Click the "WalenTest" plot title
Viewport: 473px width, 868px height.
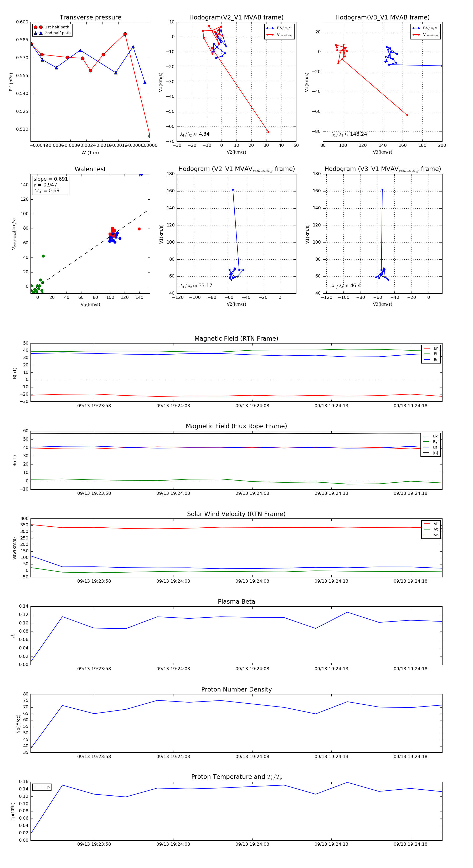pyautogui.click(x=90, y=169)
